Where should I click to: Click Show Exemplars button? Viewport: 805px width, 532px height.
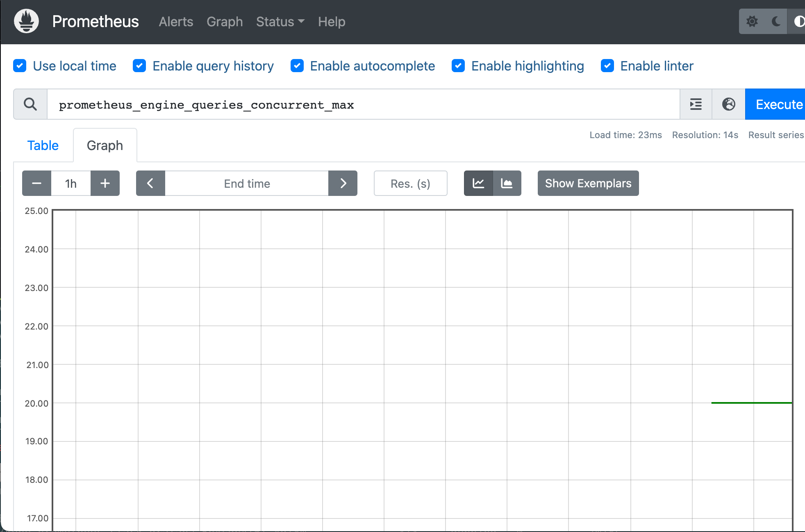(x=588, y=183)
